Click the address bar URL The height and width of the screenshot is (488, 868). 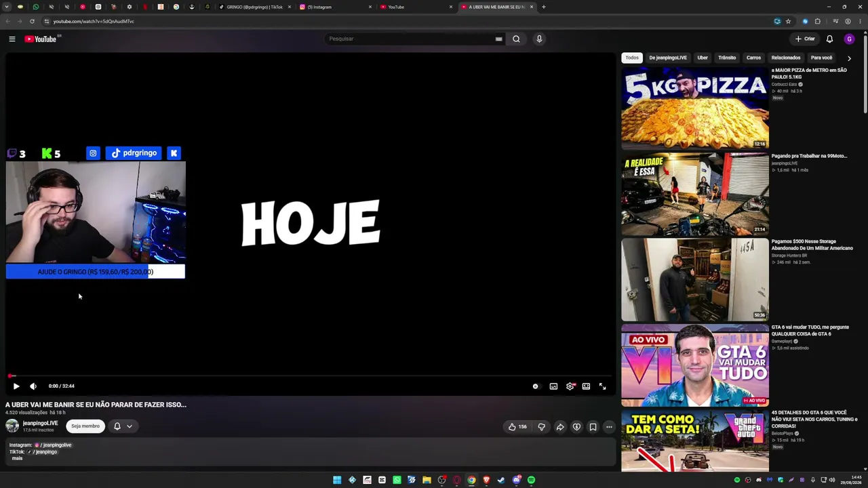click(94, 21)
